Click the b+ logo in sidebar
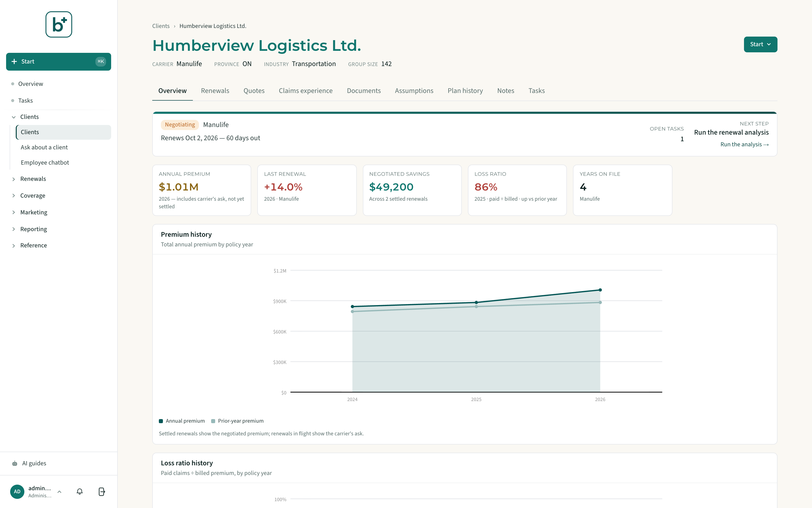The height and width of the screenshot is (508, 812). pyautogui.click(x=59, y=25)
